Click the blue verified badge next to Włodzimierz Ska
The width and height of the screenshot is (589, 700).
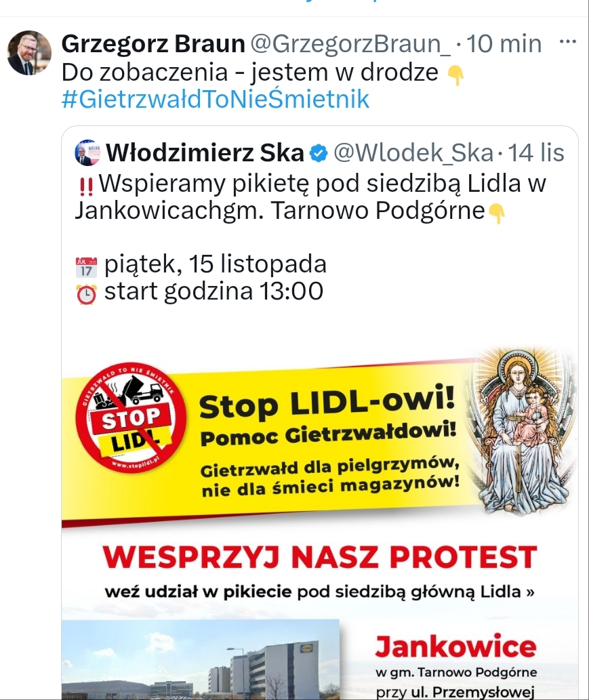[319, 154]
